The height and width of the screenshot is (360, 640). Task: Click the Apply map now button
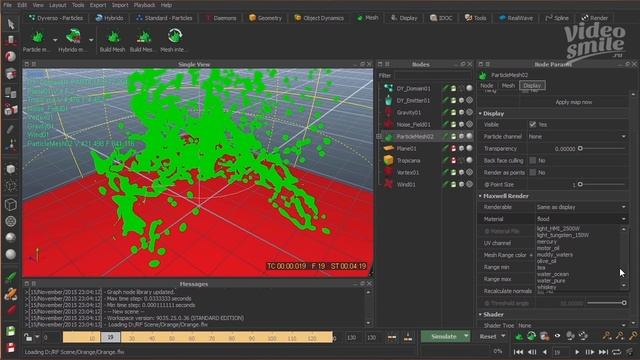pos(573,102)
